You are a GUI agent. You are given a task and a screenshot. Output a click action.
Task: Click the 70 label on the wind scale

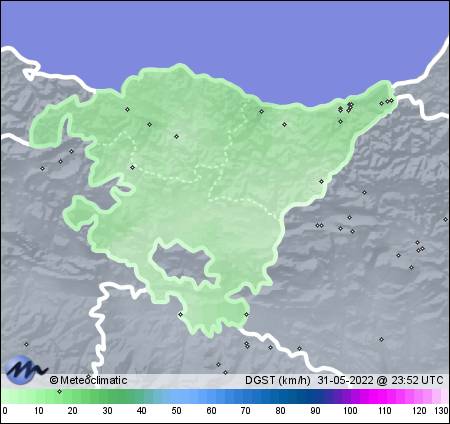pos(246,411)
